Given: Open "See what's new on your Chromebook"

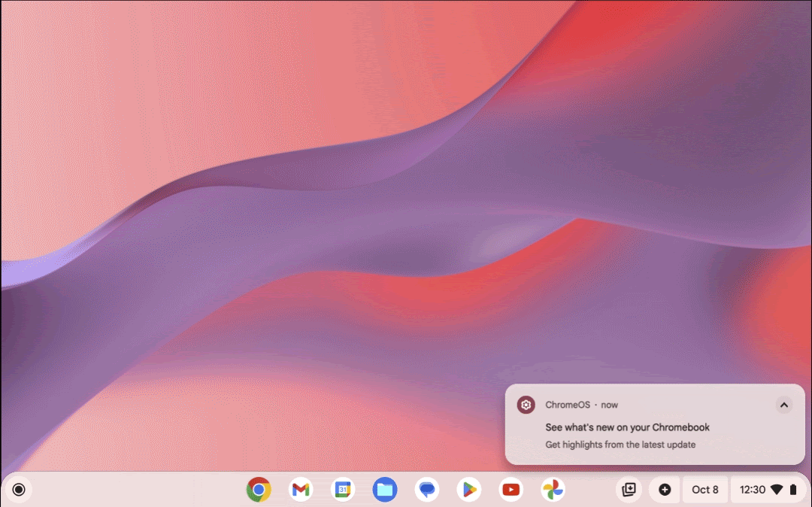Looking at the screenshot, I should (x=627, y=427).
